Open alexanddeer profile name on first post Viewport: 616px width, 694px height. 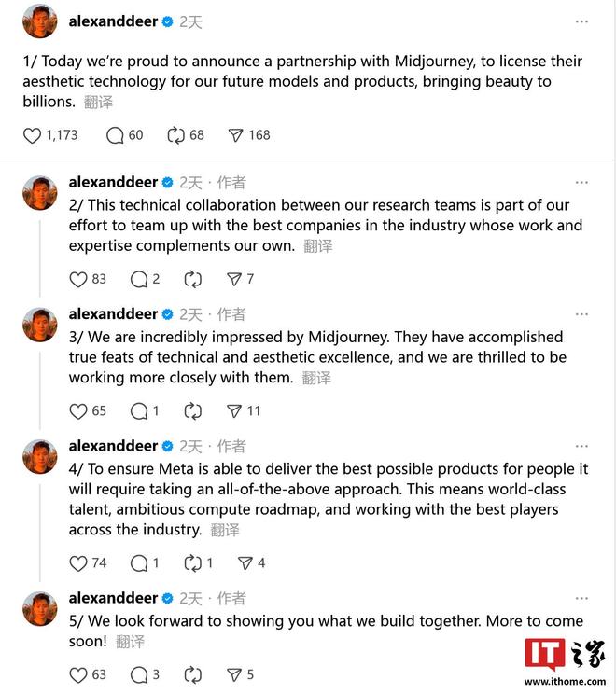point(113,21)
